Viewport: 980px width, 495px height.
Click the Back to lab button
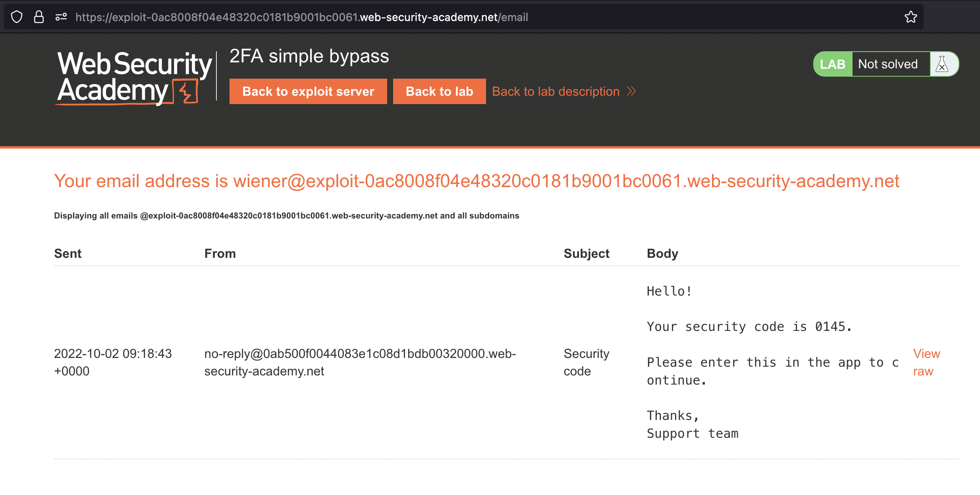tap(439, 91)
